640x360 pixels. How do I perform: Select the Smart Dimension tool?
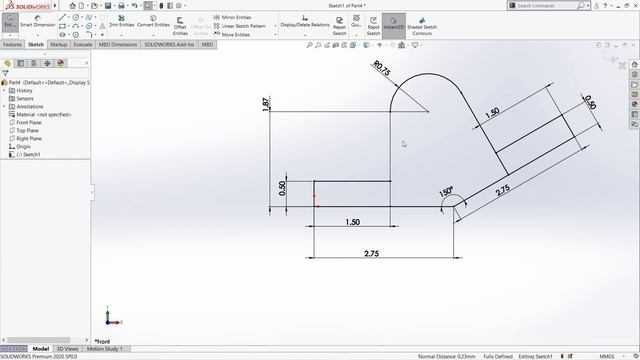[38, 22]
